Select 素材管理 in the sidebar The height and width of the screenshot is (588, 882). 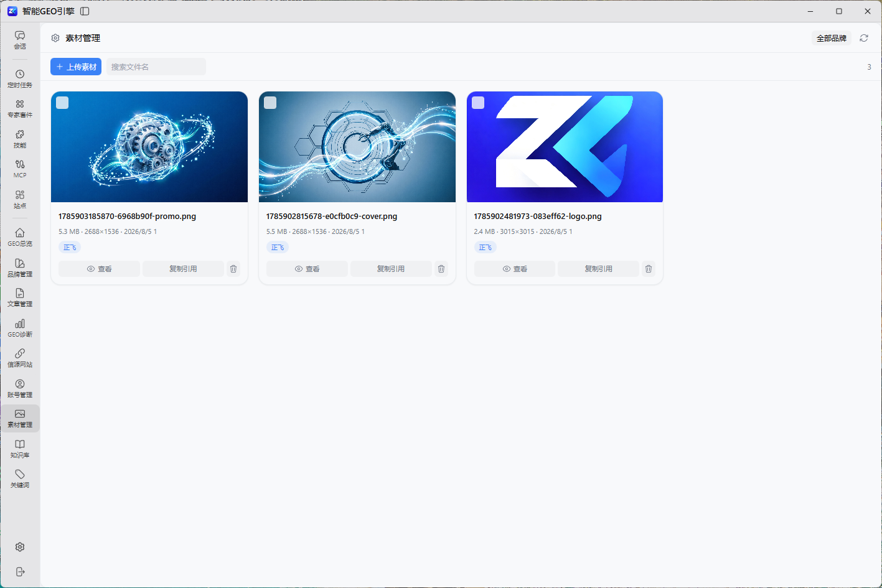point(20,418)
